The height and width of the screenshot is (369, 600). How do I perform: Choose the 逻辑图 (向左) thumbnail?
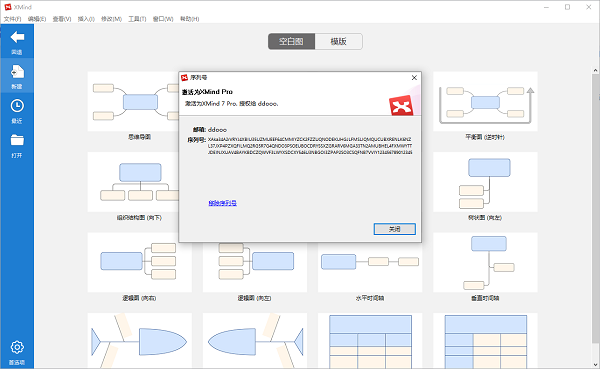pos(255,267)
